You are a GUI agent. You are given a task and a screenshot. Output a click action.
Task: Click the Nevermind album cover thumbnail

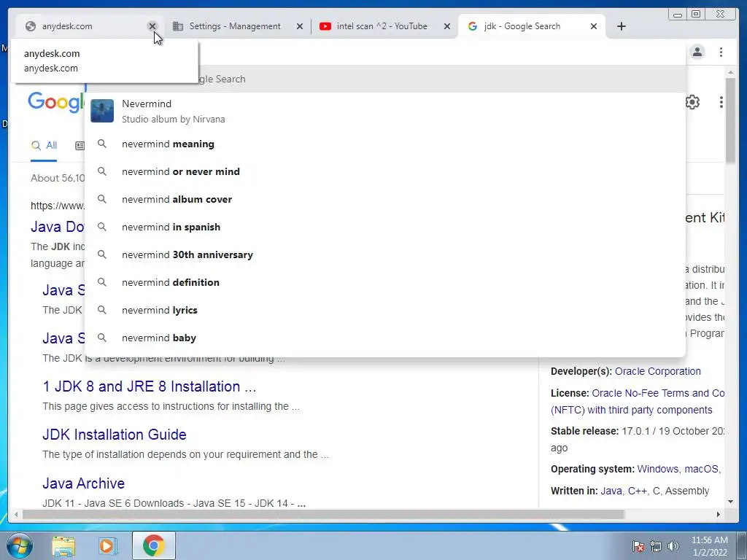(102, 111)
